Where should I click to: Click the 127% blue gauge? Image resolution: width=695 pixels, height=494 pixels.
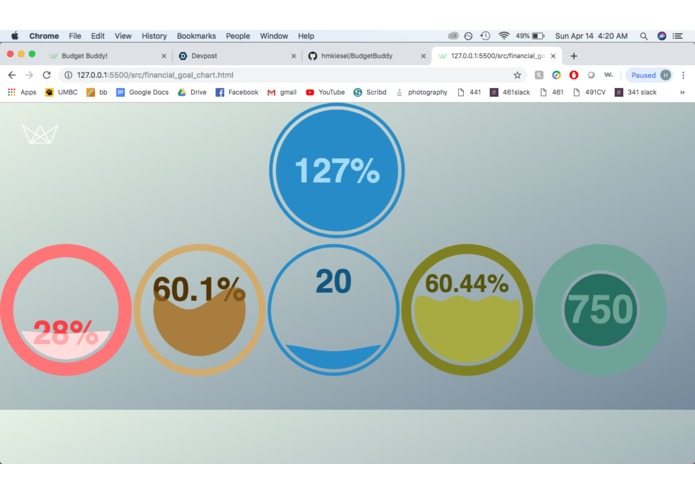(x=337, y=171)
